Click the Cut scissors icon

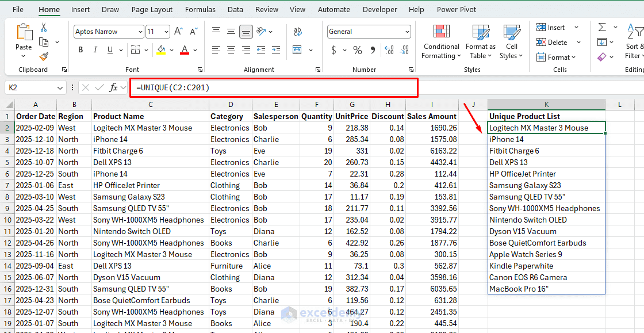(44, 28)
